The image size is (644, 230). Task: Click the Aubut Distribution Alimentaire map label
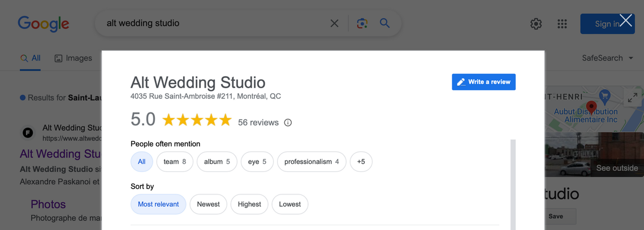[x=585, y=115]
